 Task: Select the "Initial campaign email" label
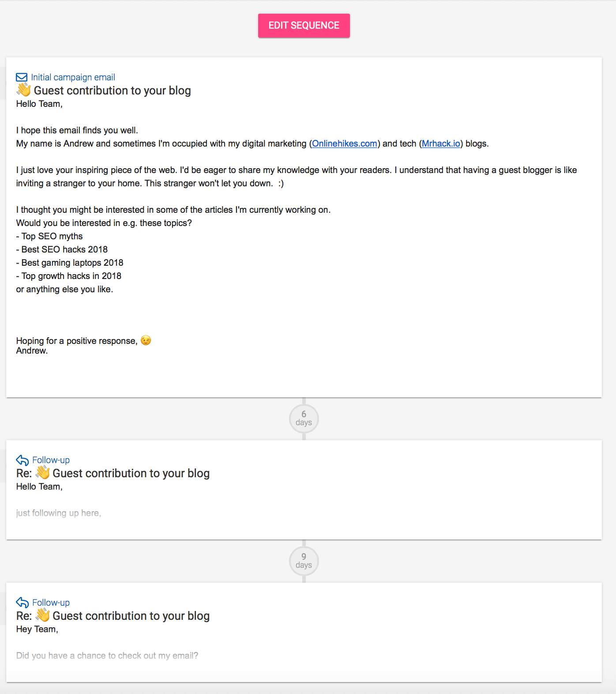[x=73, y=77]
